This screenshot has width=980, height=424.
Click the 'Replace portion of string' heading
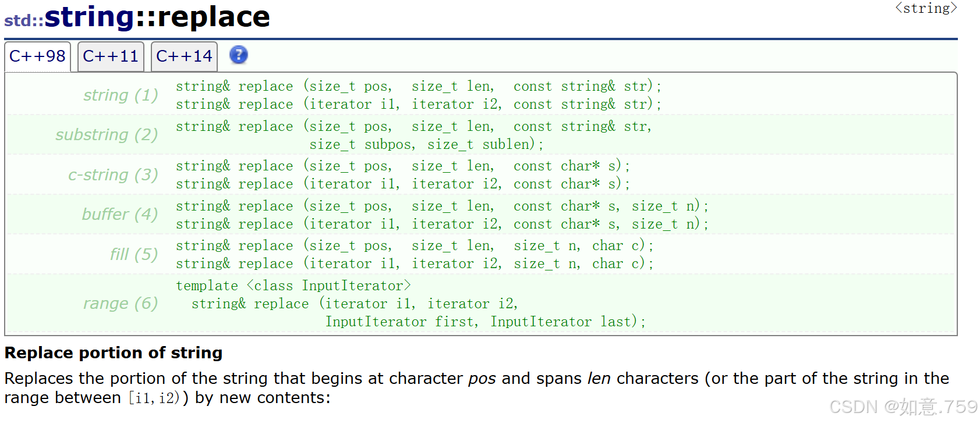pyautogui.click(x=114, y=353)
